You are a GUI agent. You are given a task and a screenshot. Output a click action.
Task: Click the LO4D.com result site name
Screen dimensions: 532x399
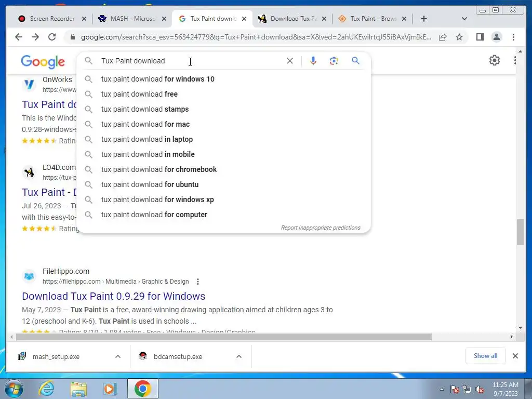(59, 167)
